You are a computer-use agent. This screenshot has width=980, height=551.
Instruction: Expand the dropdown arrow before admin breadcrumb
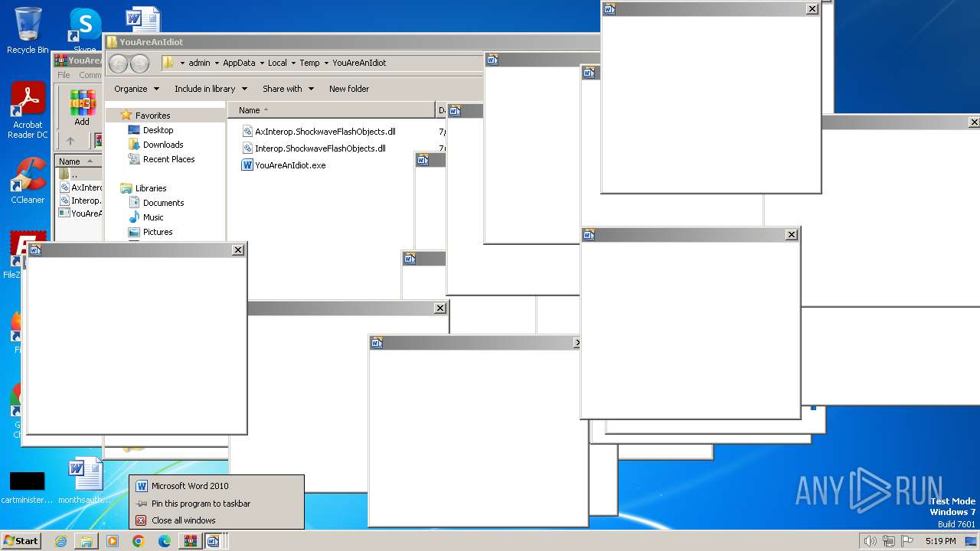coord(182,63)
